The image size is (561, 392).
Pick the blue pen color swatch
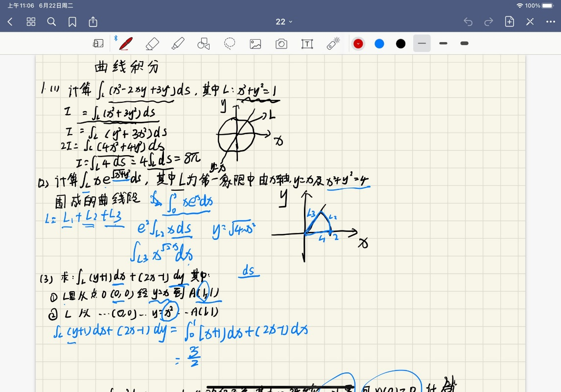tap(379, 44)
